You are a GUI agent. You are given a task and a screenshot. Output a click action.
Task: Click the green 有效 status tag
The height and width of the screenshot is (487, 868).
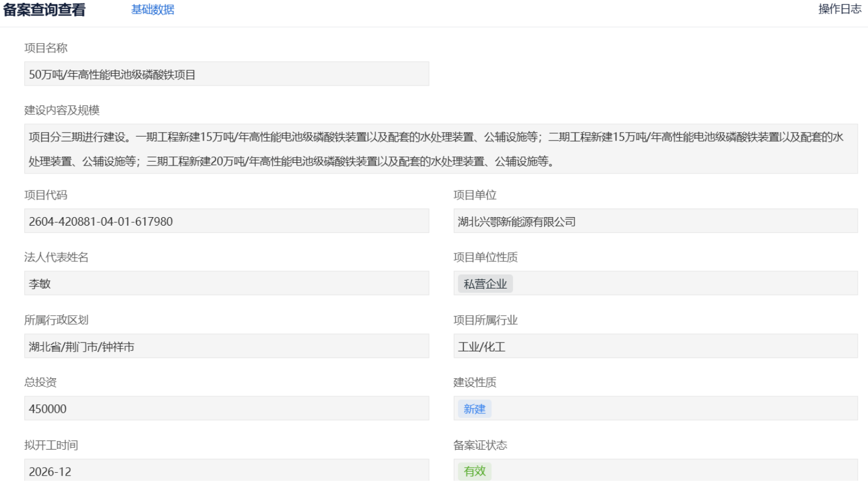[x=474, y=471]
